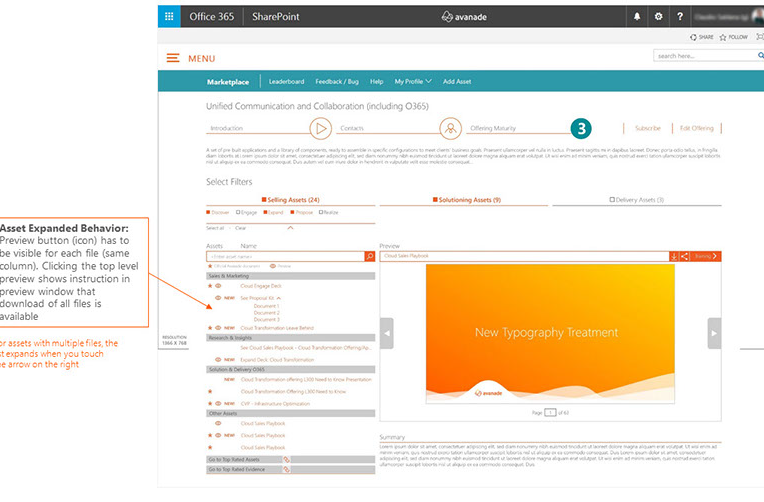Click the hamburger MENU icon
The width and height of the screenshot is (764, 502).
pyautogui.click(x=174, y=59)
